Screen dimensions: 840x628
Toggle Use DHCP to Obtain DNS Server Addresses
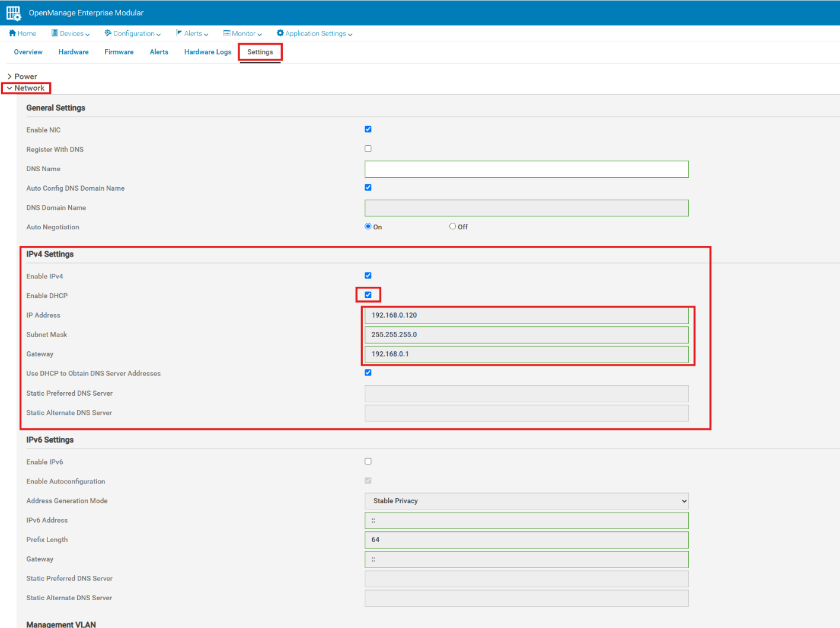[x=368, y=373]
